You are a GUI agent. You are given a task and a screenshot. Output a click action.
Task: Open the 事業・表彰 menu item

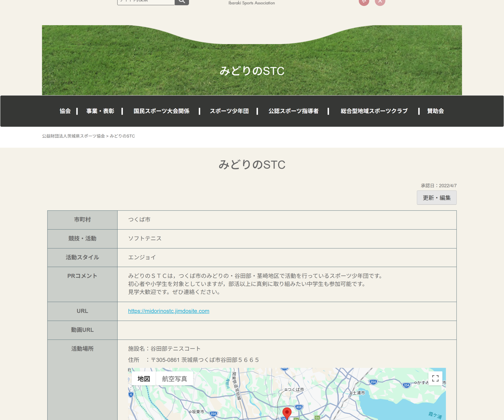pos(100,111)
